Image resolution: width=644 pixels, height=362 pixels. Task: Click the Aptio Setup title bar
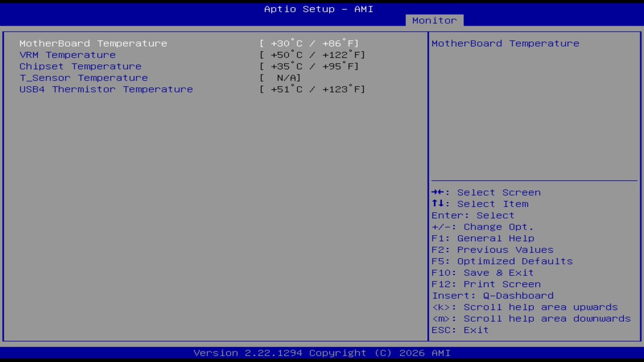coord(318,9)
